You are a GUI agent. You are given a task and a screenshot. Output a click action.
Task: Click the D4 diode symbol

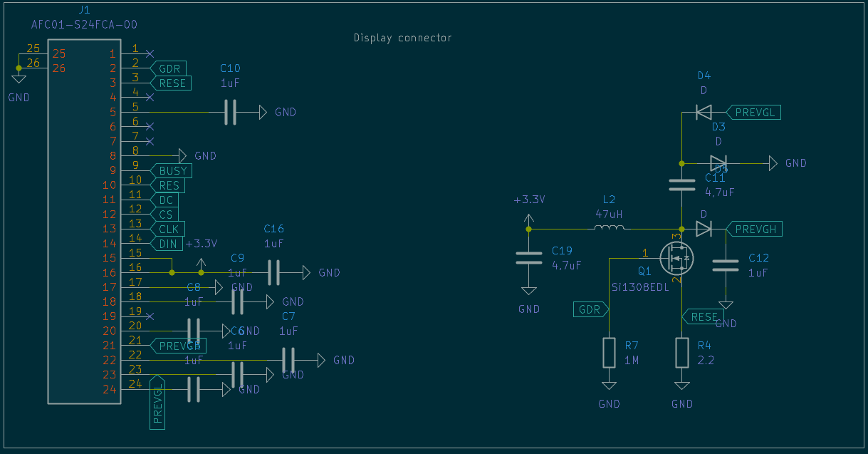pyautogui.click(x=704, y=112)
